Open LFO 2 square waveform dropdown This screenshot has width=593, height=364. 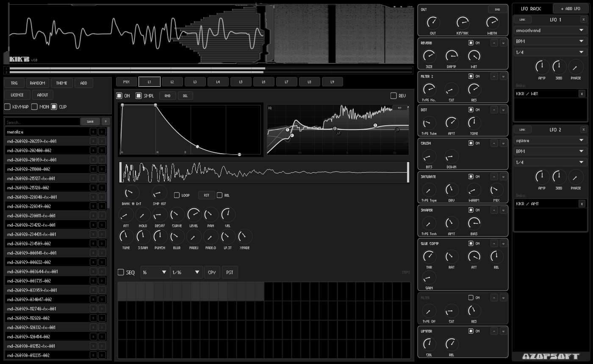[x=550, y=141]
